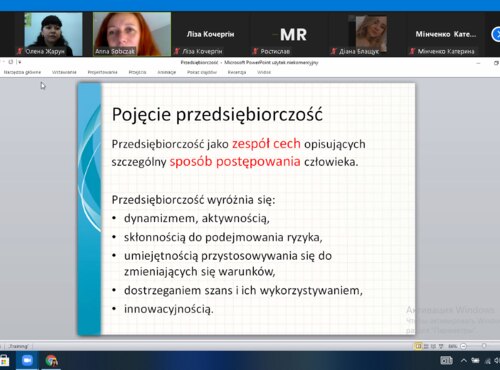Viewport: 500px width, 370px height.
Task: Restore down the shared PowerPoint window
Action: (x=496, y=63)
